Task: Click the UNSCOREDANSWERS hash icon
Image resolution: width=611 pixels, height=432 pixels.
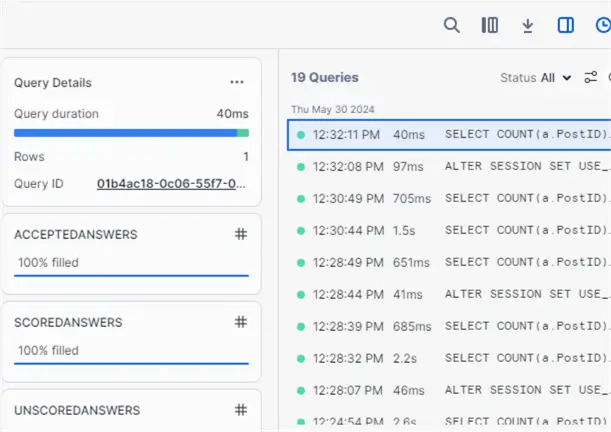Action: pyautogui.click(x=241, y=410)
